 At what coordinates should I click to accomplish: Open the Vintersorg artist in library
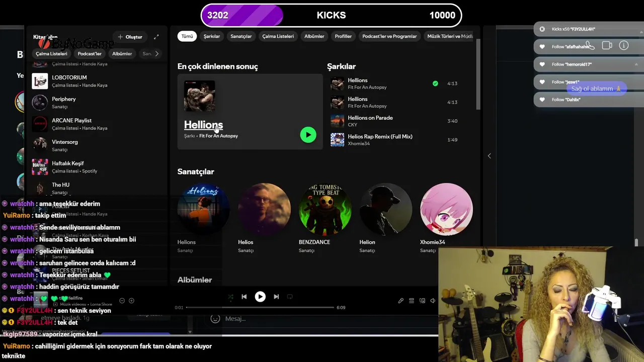tap(96, 145)
